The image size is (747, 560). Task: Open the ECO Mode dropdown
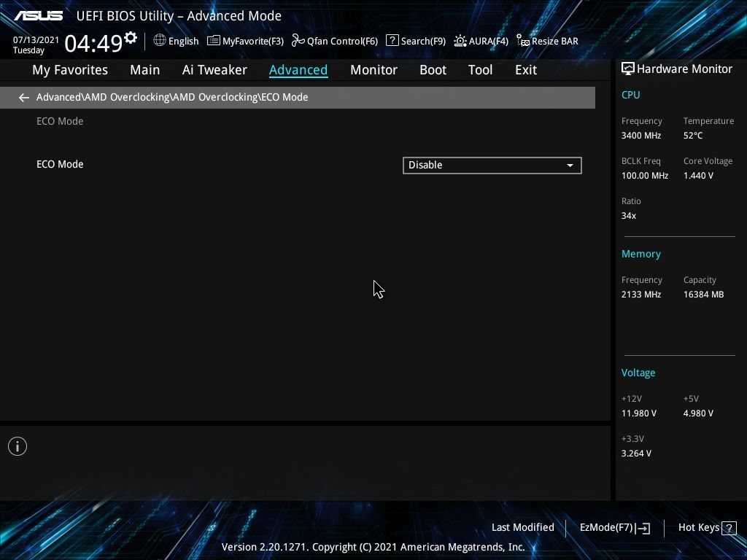coord(492,166)
